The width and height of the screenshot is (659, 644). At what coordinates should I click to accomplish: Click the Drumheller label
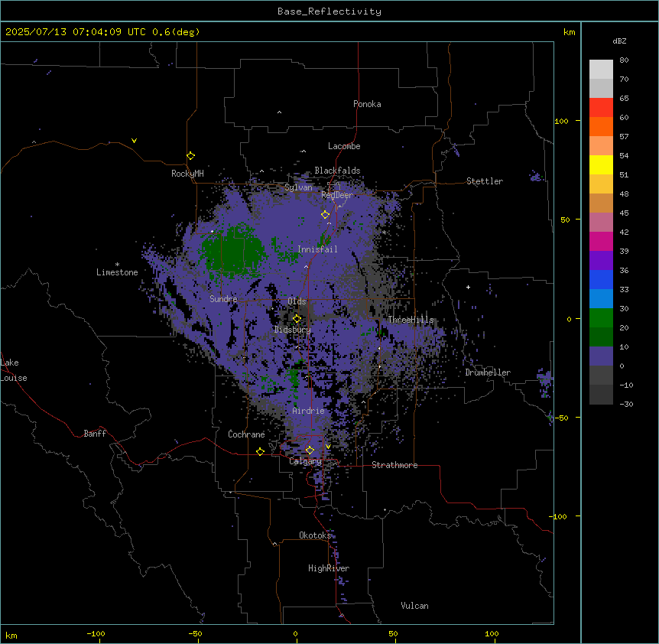click(x=488, y=372)
